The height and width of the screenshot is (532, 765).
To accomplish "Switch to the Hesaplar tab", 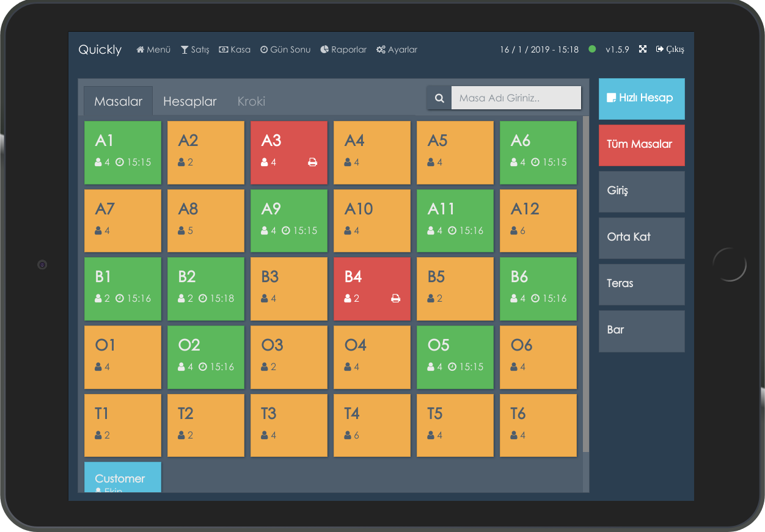I will coord(189,101).
